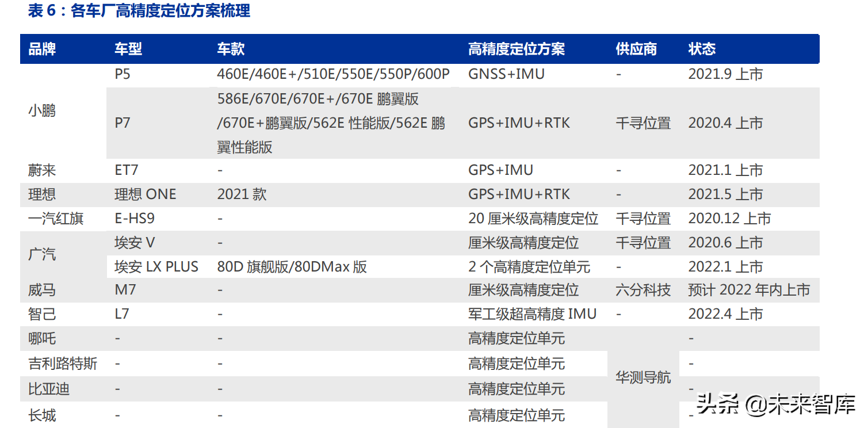Click the 2021.1 上市 status cell
This screenshot has width=868, height=428.
pos(725,170)
